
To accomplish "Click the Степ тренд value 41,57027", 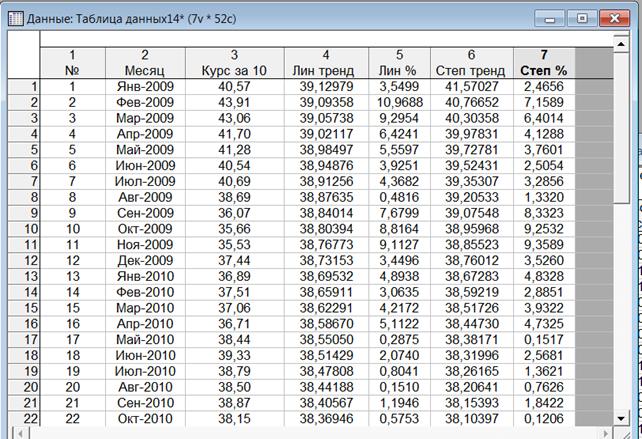I will point(472,86).
